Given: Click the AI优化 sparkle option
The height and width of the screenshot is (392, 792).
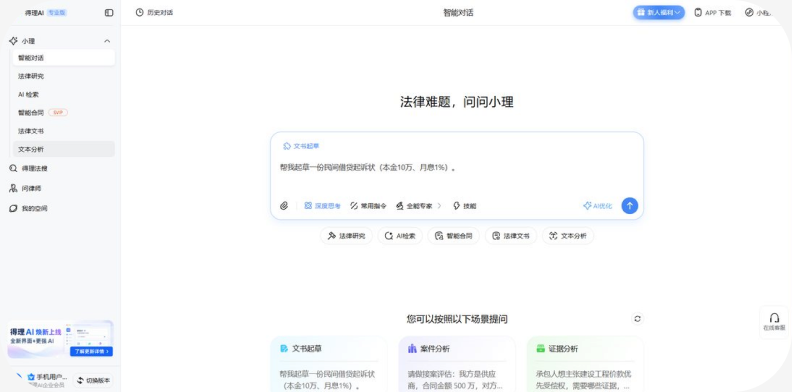Looking at the screenshot, I should coord(598,206).
